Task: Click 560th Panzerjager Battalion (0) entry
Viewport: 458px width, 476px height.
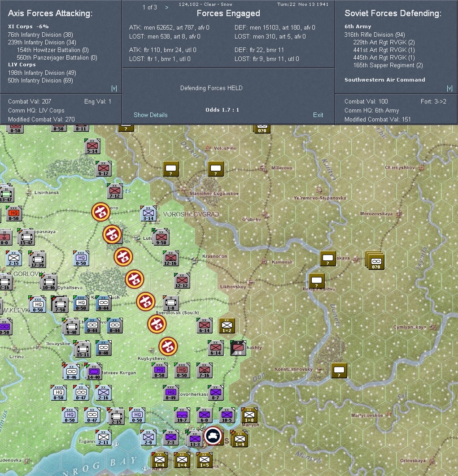Action: 57,57
